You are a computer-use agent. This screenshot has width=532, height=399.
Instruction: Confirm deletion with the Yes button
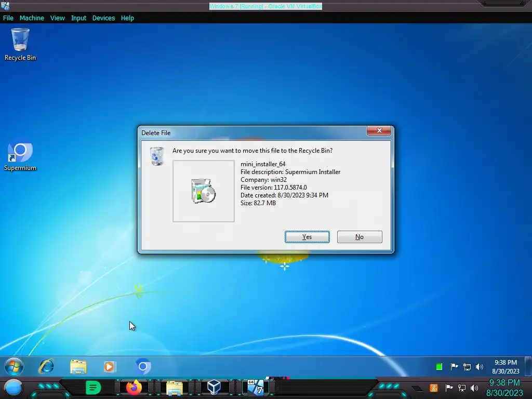pos(307,237)
